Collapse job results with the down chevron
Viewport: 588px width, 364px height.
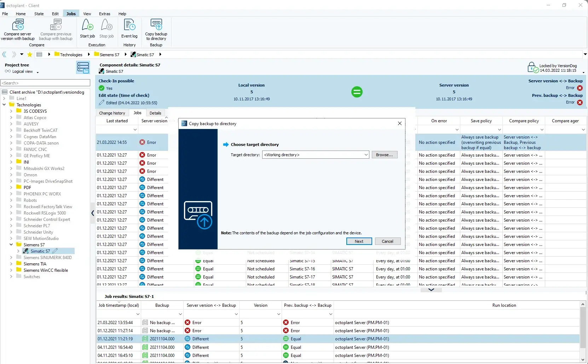click(431, 290)
